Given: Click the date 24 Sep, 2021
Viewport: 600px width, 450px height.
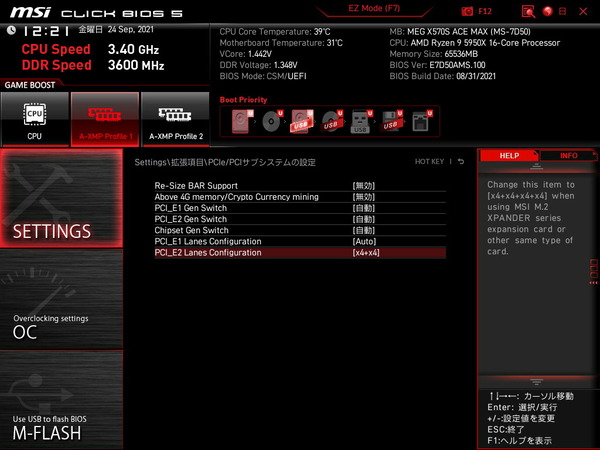Looking at the screenshot, I should (130, 29).
